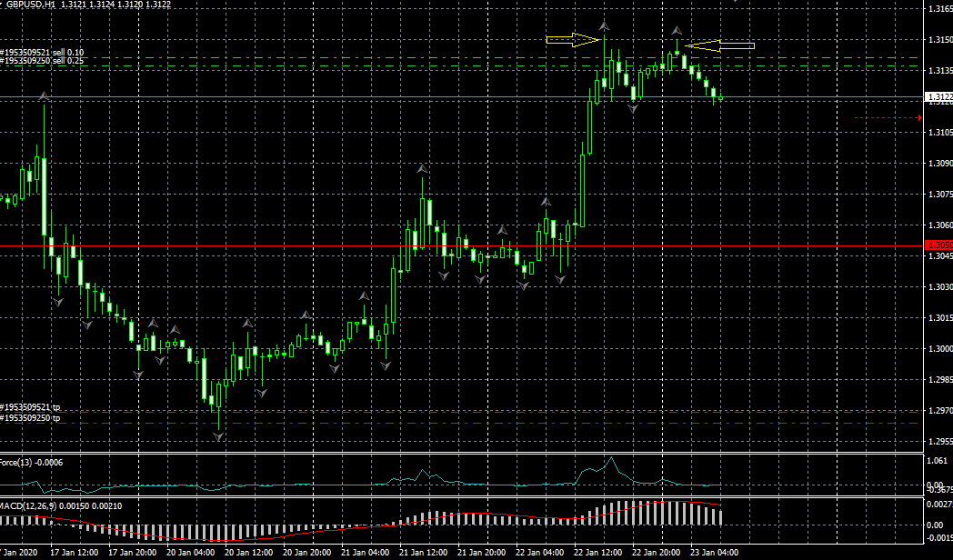Click the 22 Jan 20:00 time label

(657, 553)
